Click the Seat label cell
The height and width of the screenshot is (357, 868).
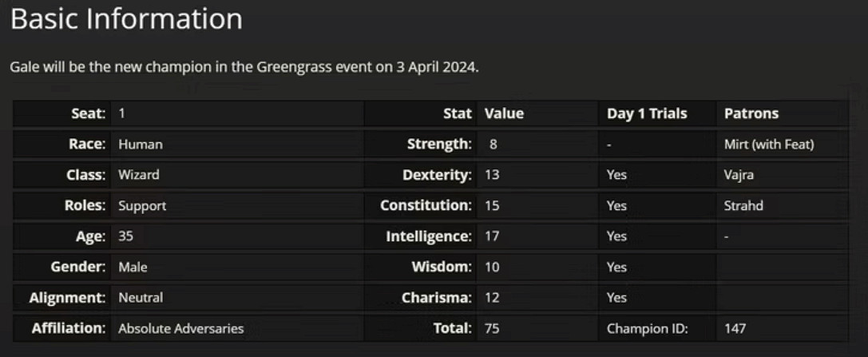(88, 113)
